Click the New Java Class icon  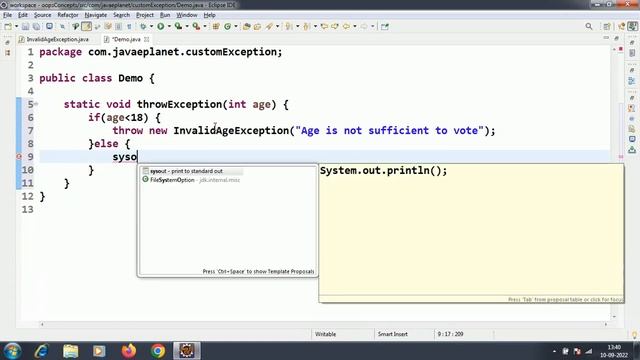click(x=227, y=27)
